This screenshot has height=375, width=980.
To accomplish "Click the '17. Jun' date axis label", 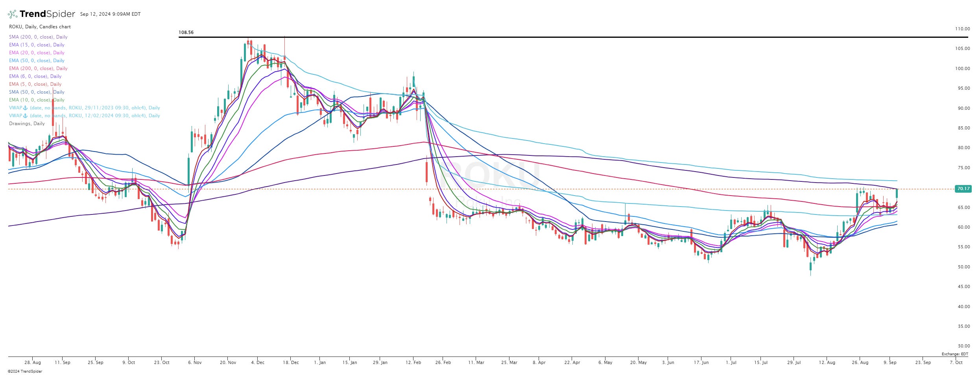I will (x=701, y=362).
